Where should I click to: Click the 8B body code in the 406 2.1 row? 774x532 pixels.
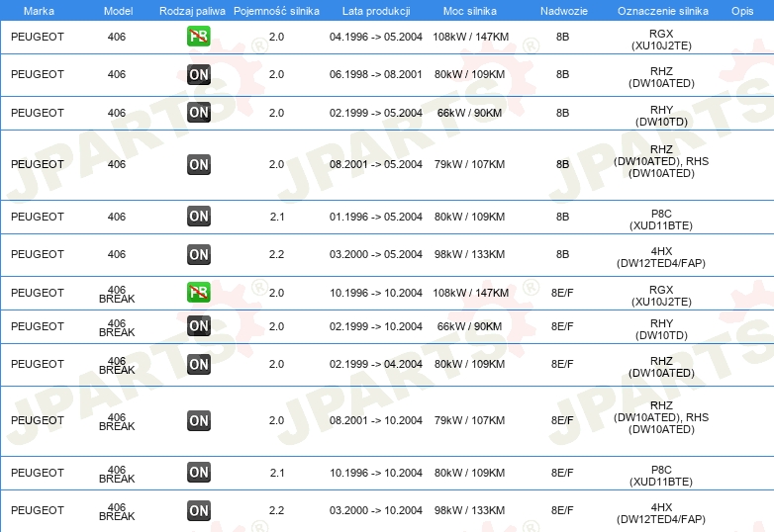562,217
